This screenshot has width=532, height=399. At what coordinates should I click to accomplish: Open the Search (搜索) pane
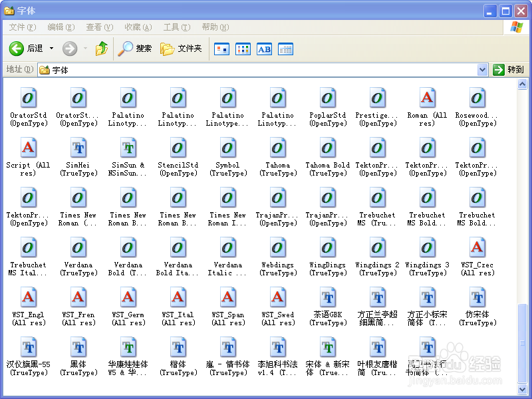pos(135,49)
